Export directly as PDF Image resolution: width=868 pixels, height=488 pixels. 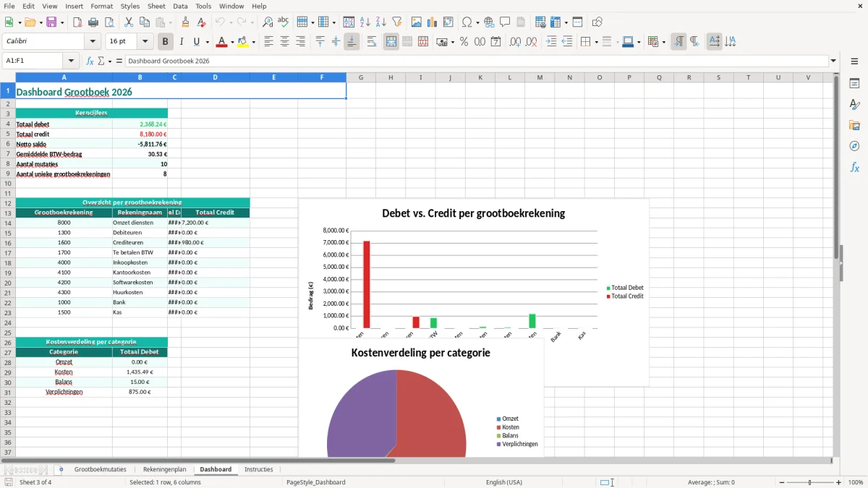[77, 22]
